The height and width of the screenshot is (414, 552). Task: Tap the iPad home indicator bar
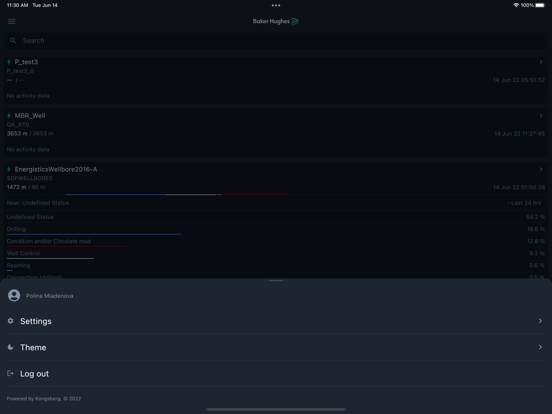pyautogui.click(x=276, y=409)
